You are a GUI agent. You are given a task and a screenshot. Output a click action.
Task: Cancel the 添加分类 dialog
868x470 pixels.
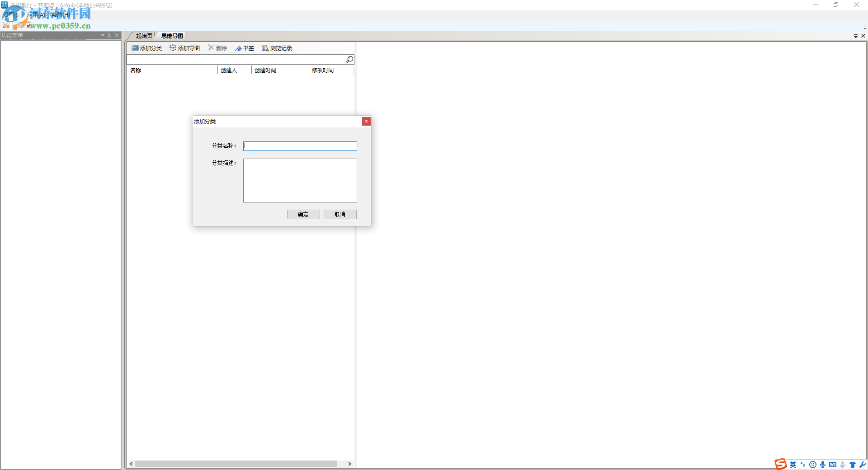pos(340,215)
